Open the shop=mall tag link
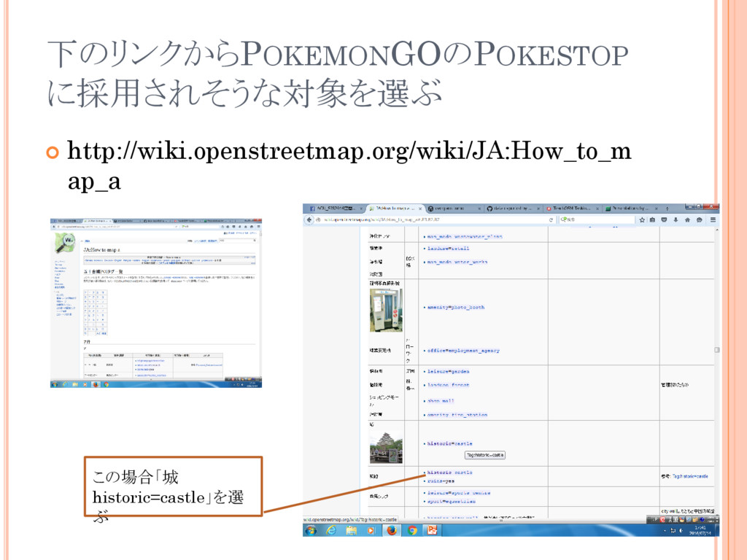This screenshot has width=747, height=560. pos(441,401)
